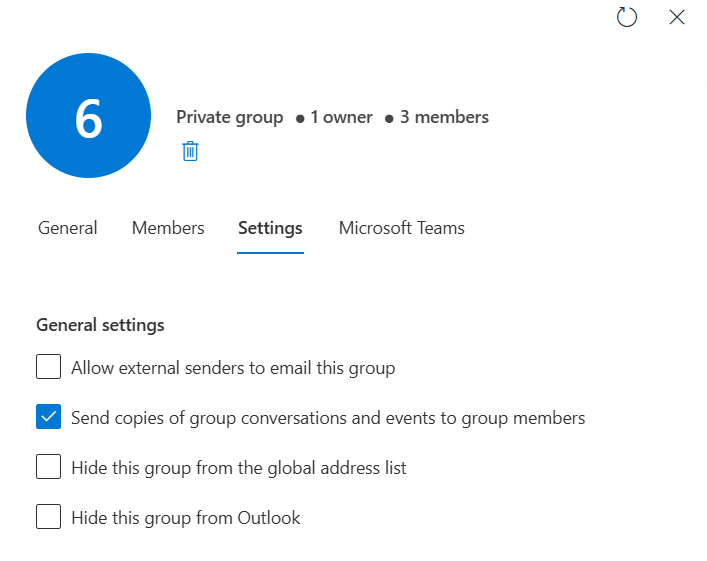The image size is (707, 561).
Task: Click the 'Private group' label
Action: tap(230, 117)
